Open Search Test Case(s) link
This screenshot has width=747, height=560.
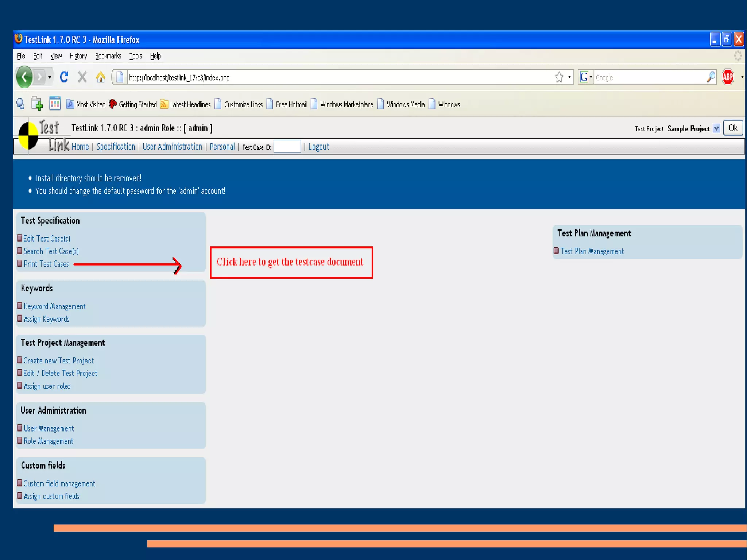(51, 251)
